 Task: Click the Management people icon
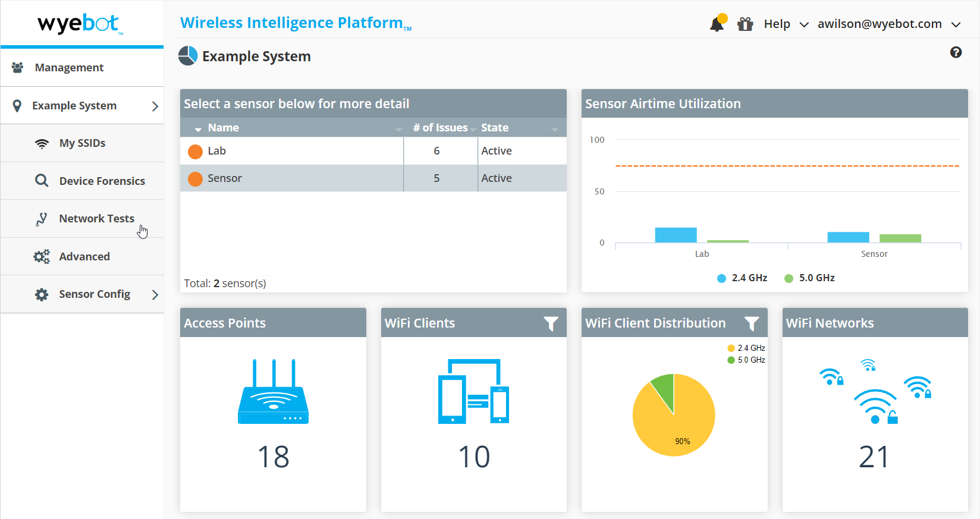18,68
